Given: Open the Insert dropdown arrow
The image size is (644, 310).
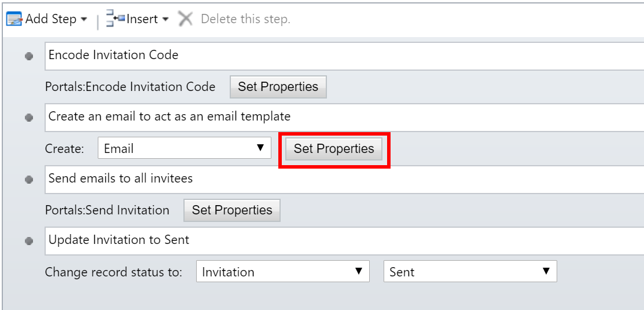Looking at the screenshot, I should click(165, 19).
